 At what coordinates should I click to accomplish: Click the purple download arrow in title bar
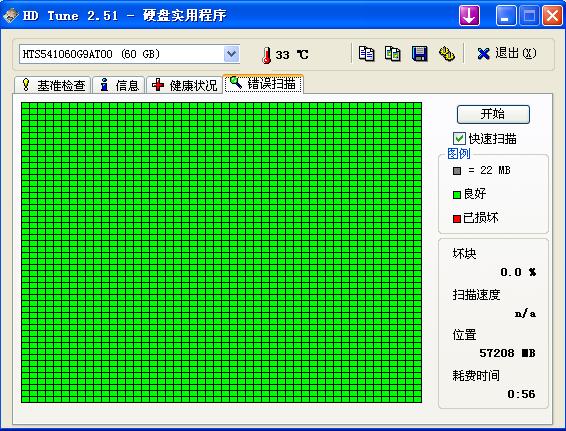(x=469, y=16)
